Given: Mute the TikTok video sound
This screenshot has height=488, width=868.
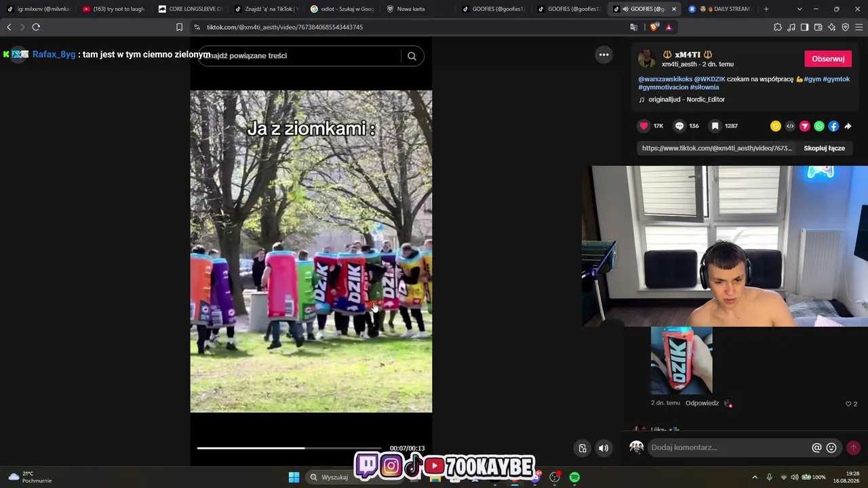Looking at the screenshot, I should 604,448.
